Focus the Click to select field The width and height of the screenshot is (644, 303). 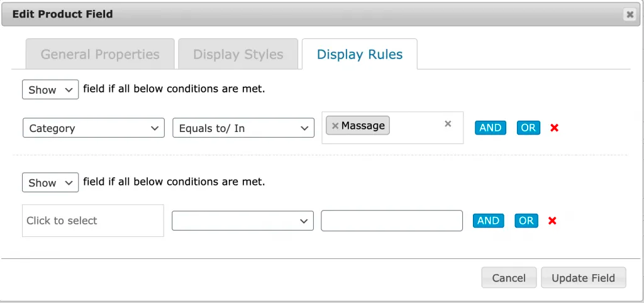pyautogui.click(x=93, y=221)
